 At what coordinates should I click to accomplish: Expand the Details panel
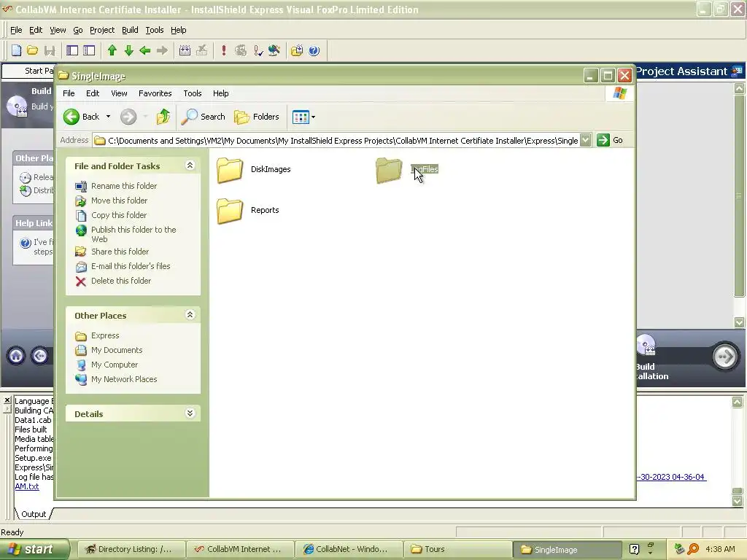(190, 413)
